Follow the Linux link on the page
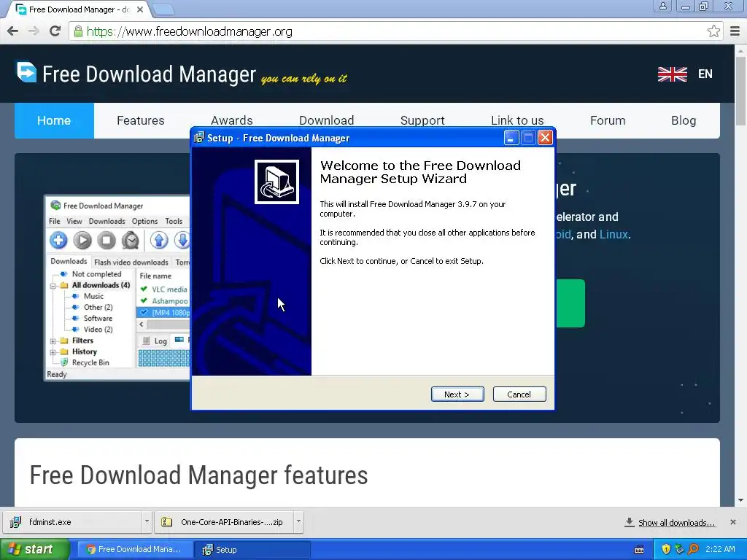This screenshot has width=747, height=560. pos(614,234)
